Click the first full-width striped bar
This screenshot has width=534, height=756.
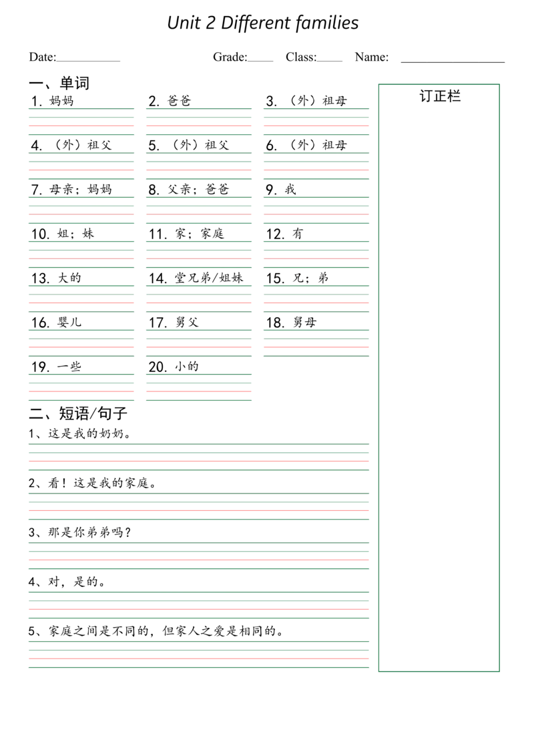point(200,459)
